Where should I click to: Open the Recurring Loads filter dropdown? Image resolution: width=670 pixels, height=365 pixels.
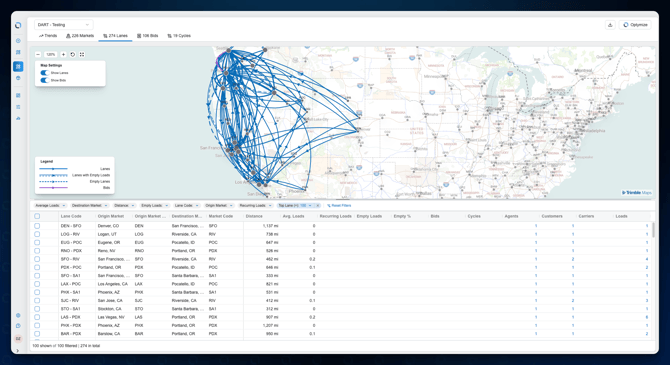click(x=255, y=206)
